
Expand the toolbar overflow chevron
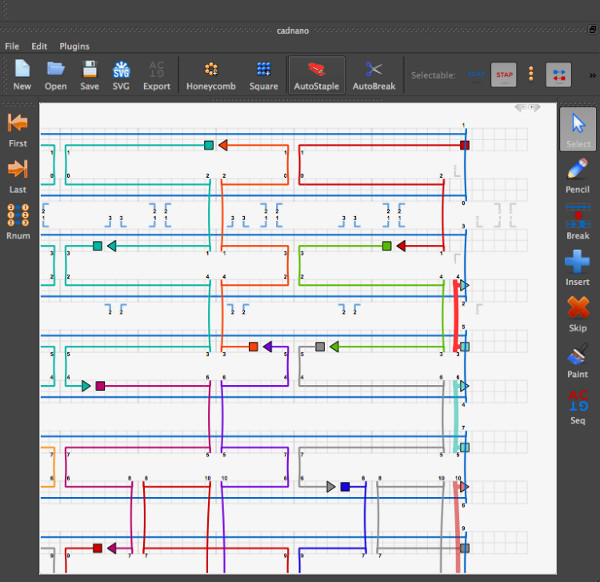point(592,74)
